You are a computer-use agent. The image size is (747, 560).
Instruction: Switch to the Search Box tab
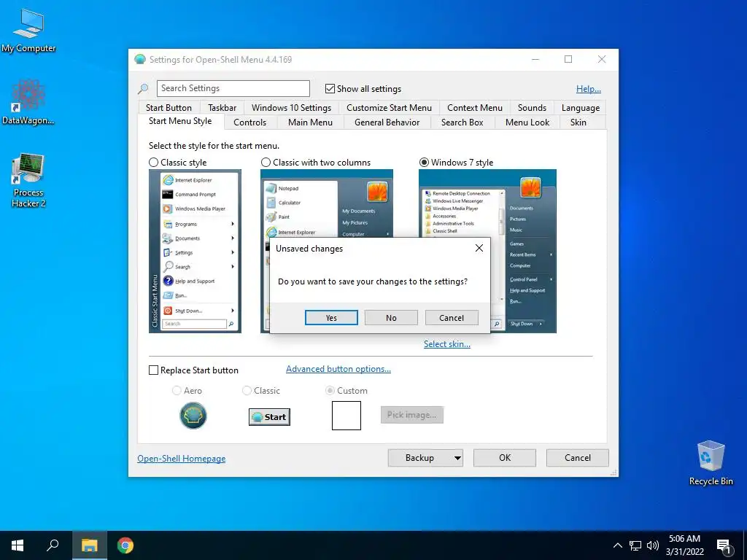click(462, 122)
